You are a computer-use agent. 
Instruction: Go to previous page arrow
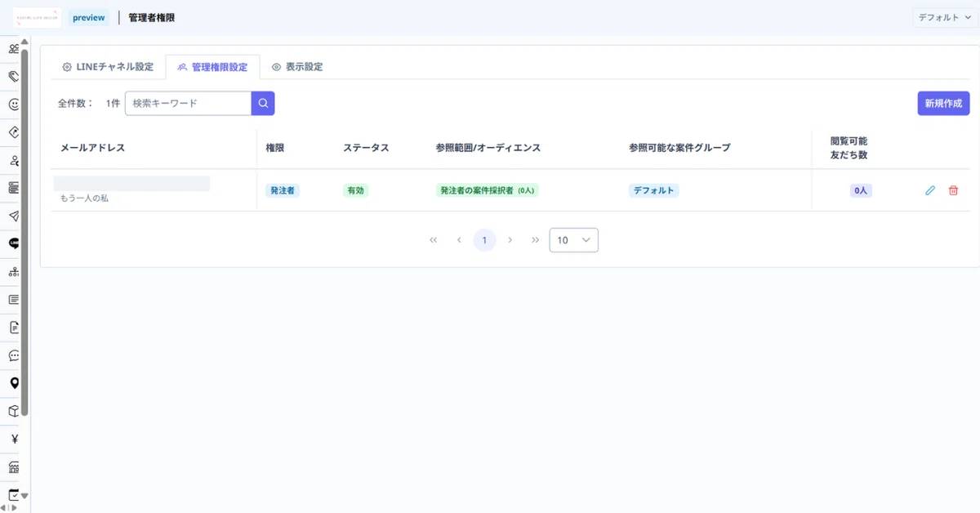(459, 240)
